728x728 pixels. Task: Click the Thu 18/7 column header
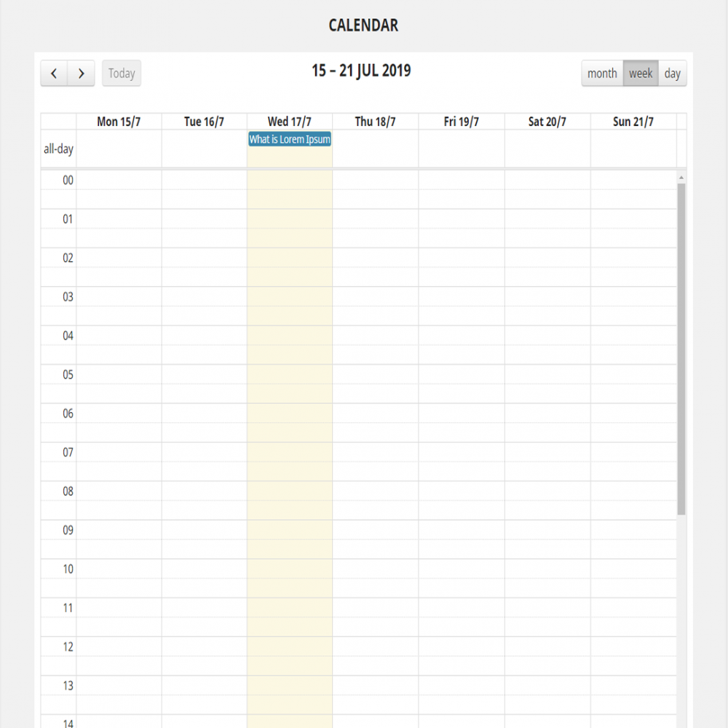375,122
